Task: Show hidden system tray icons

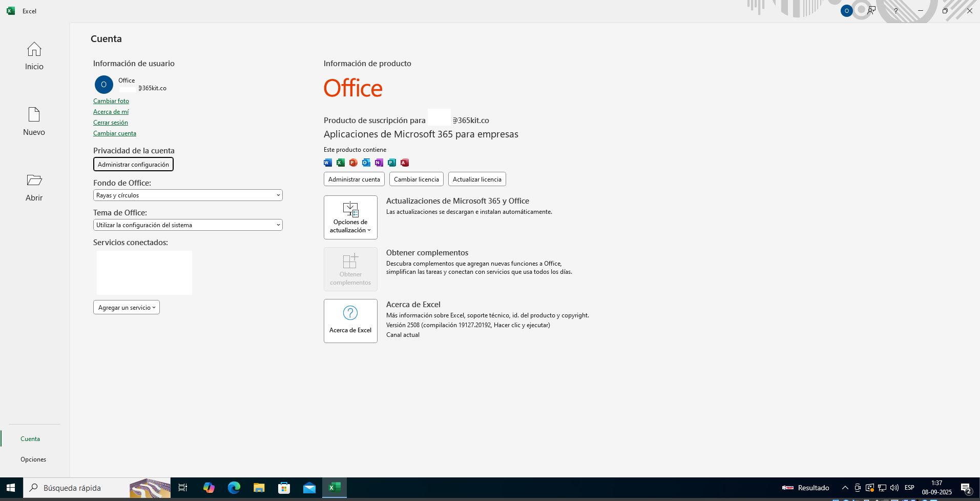Action: 845,488
